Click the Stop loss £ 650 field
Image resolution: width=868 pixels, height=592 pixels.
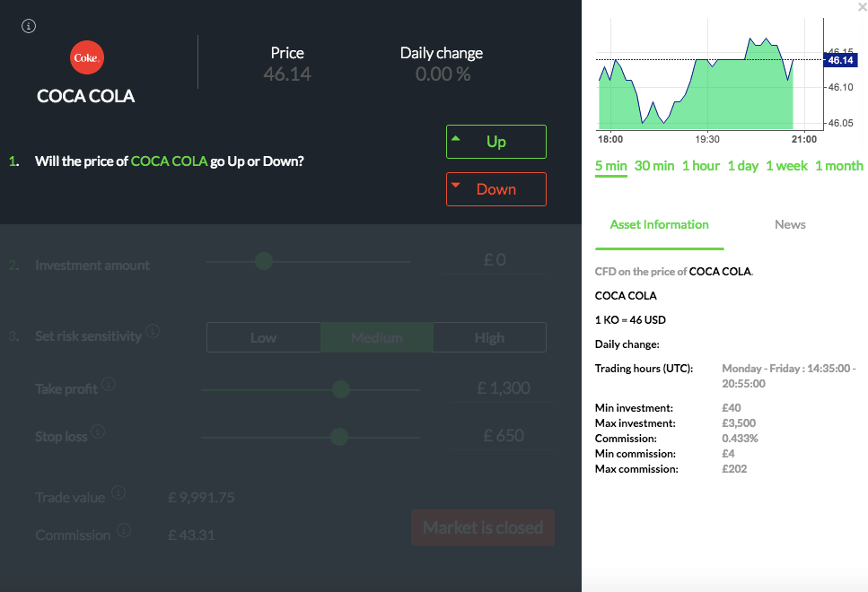point(504,436)
